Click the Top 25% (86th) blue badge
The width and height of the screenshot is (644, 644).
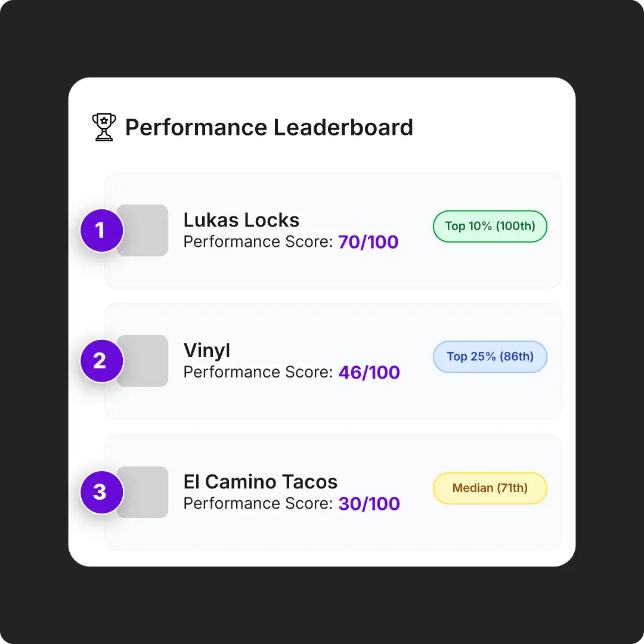pos(490,357)
